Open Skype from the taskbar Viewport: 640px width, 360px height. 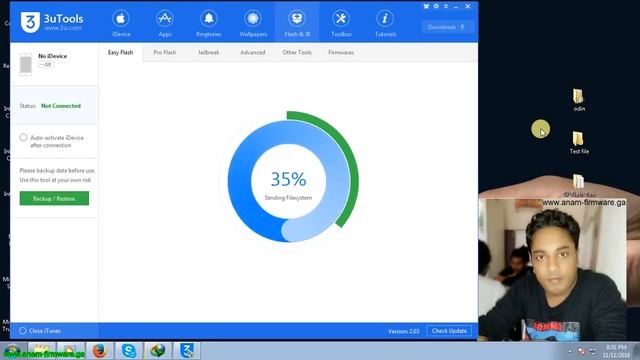click(129, 351)
